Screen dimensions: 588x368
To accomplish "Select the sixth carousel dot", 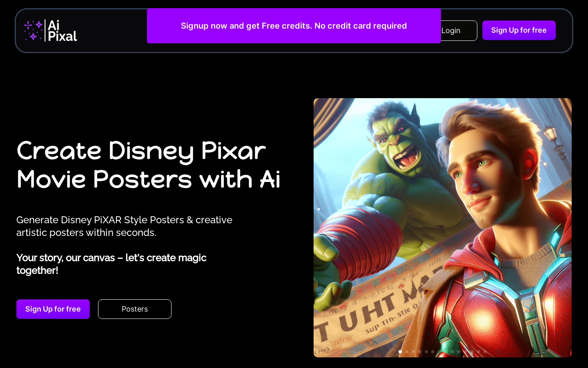I will (x=433, y=352).
